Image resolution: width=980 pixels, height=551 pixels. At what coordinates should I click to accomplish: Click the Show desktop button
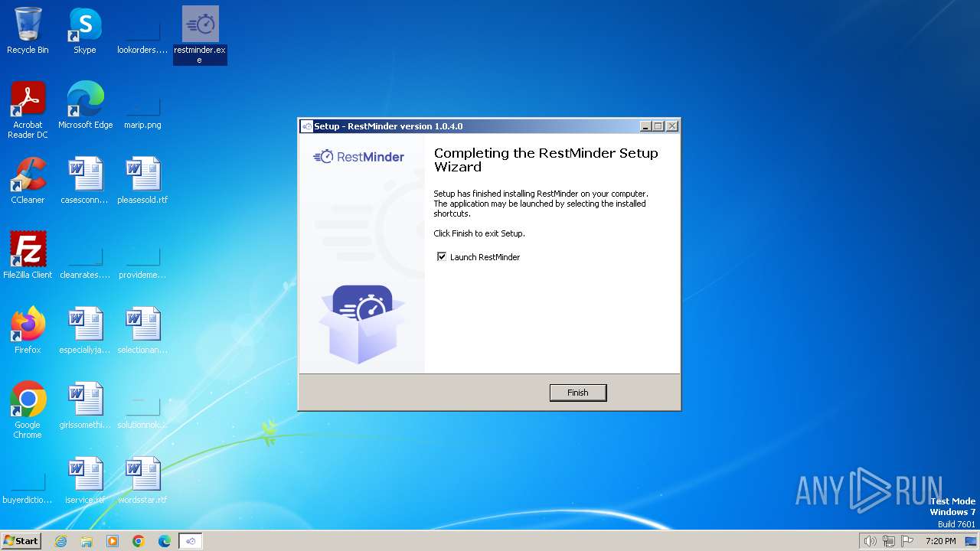point(972,541)
